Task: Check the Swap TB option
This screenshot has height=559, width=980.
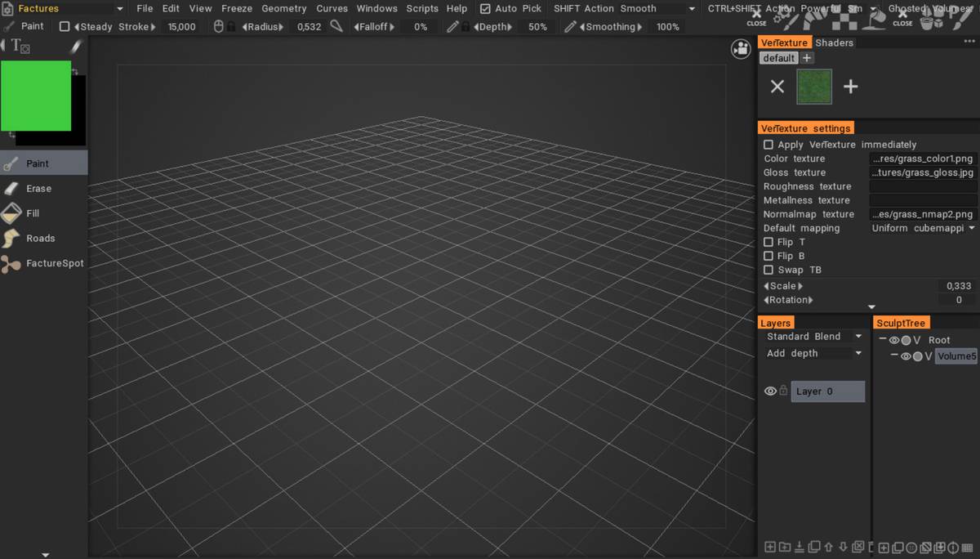Action: (768, 270)
